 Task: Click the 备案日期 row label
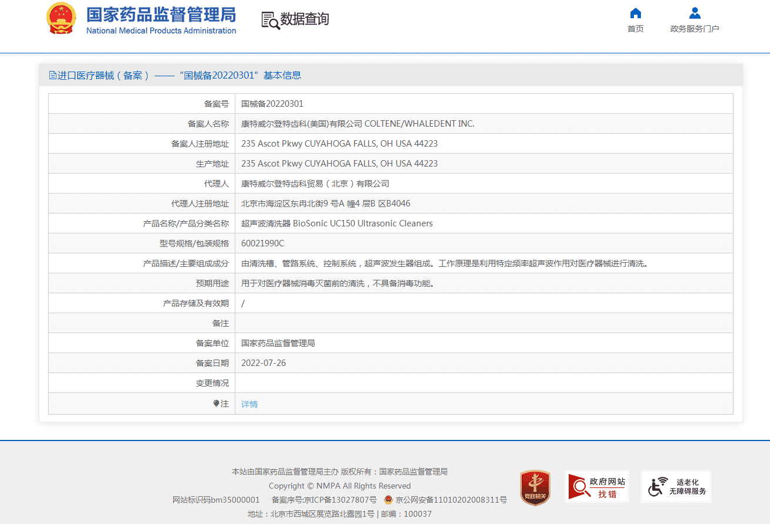(x=212, y=363)
